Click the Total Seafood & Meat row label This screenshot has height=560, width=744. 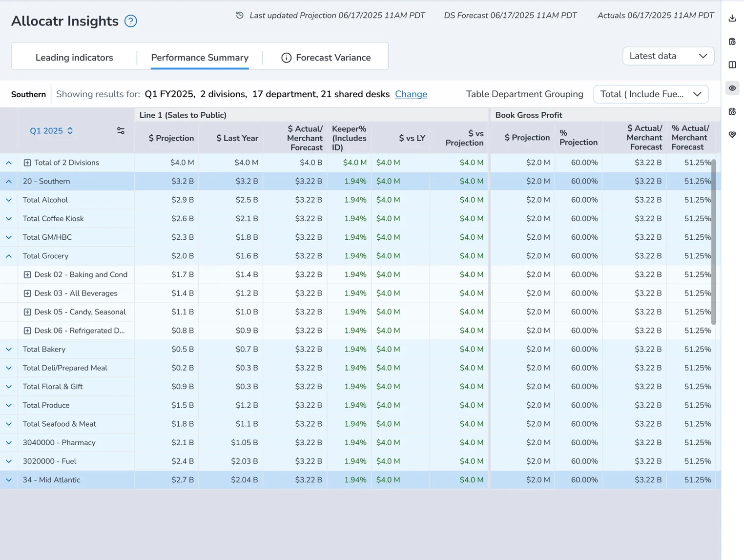coord(60,424)
